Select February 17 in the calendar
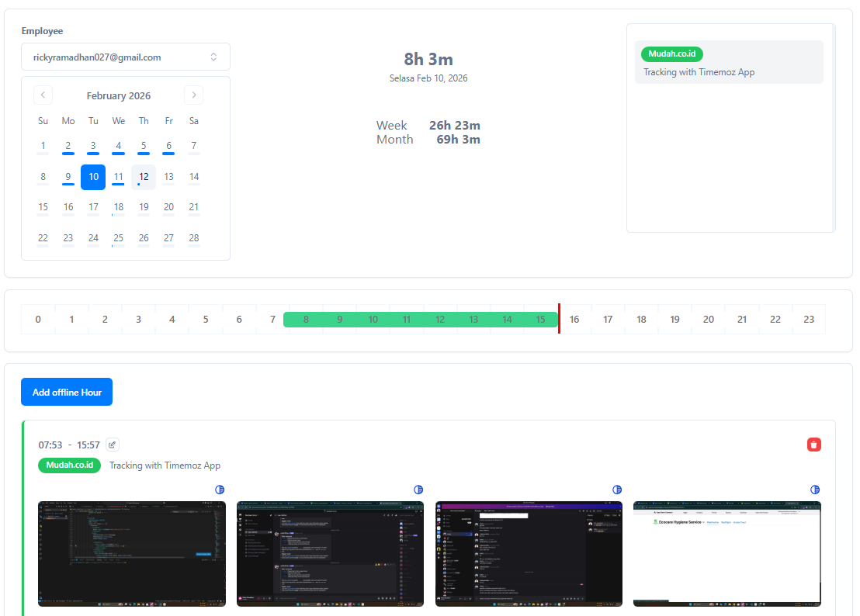The width and height of the screenshot is (860, 616). (x=93, y=207)
